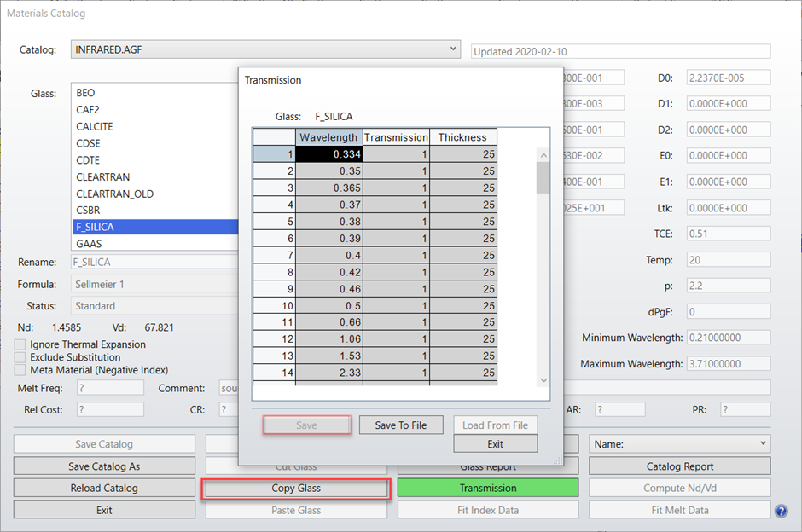Click Save To File in the Transmission dialog
The image size is (802, 532).
pos(401,424)
